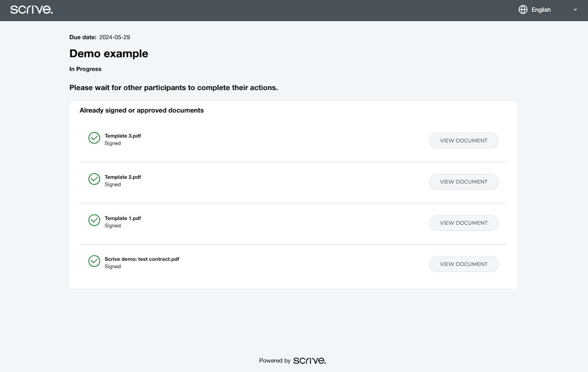The width and height of the screenshot is (588, 372).
Task: Click the Scrive logo in the footer
Action: tap(310, 361)
